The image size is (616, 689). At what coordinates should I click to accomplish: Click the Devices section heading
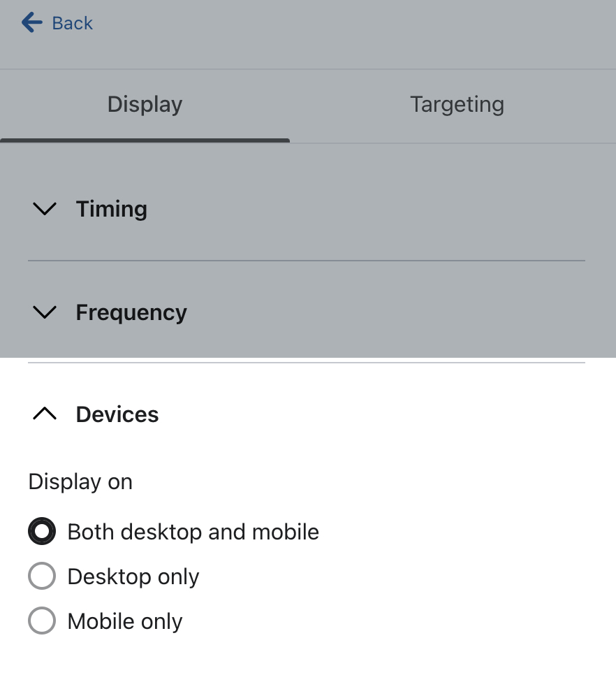coord(117,414)
